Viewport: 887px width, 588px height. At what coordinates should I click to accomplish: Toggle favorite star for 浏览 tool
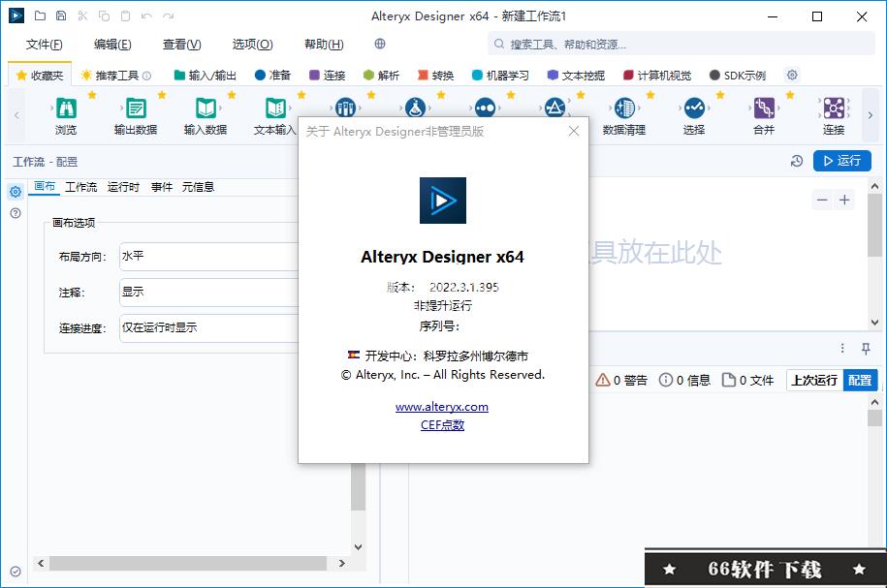(x=92, y=95)
